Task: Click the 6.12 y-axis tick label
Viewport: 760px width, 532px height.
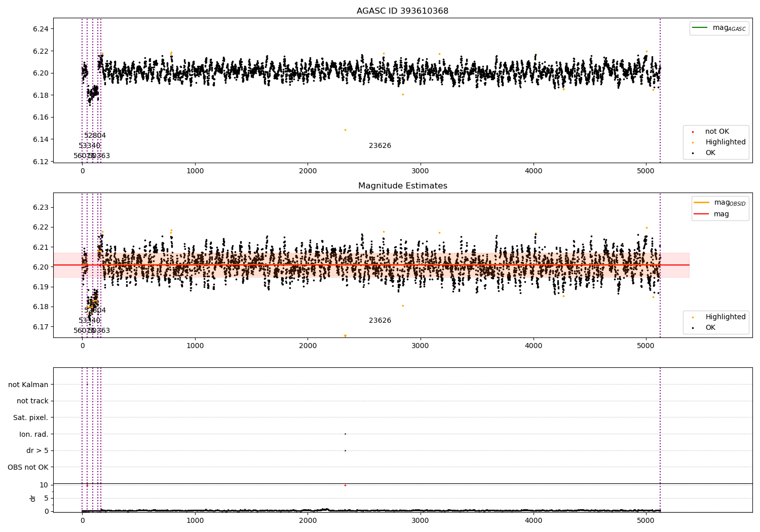Action: click(x=41, y=162)
